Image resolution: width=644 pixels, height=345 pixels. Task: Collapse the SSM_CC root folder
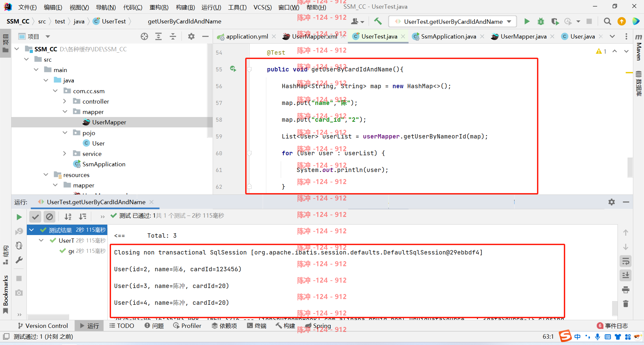(17, 49)
